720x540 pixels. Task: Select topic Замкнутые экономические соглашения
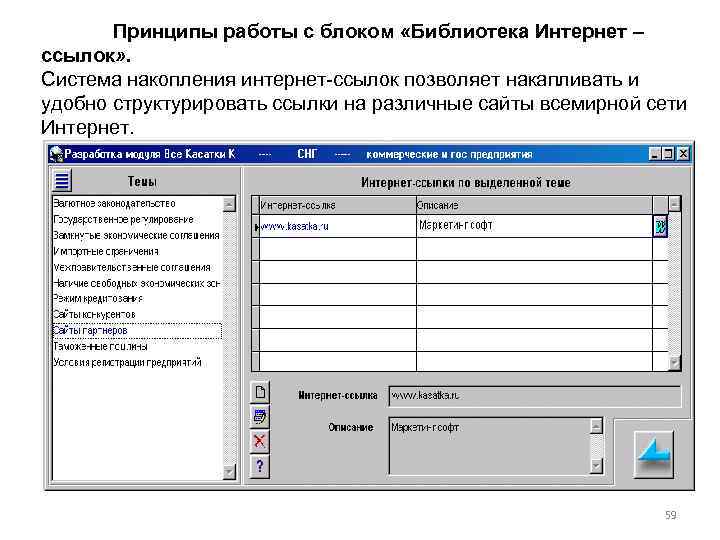pos(136,236)
